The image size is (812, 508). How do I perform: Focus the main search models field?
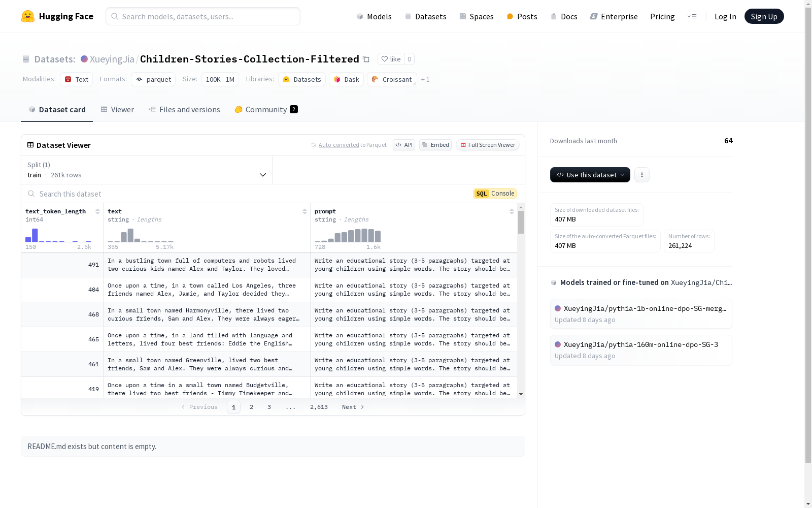[x=203, y=16]
